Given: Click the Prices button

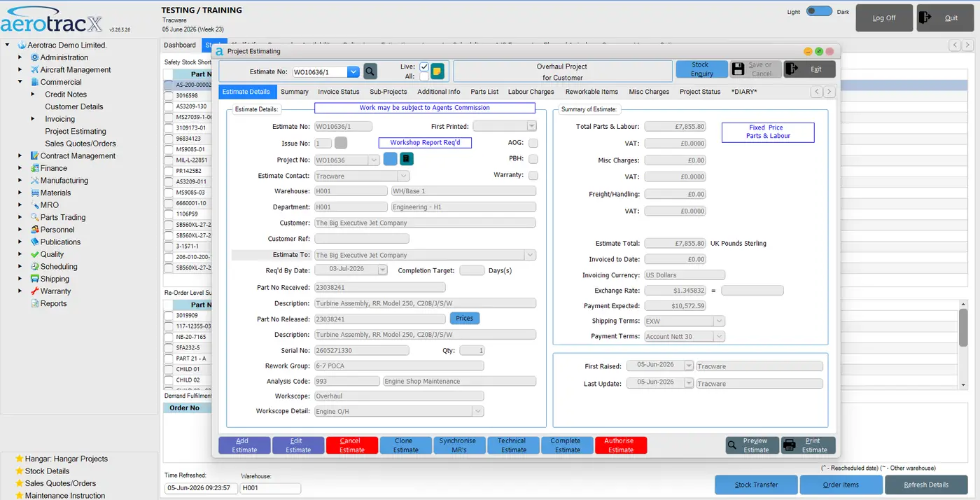Looking at the screenshot, I should tap(465, 319).
